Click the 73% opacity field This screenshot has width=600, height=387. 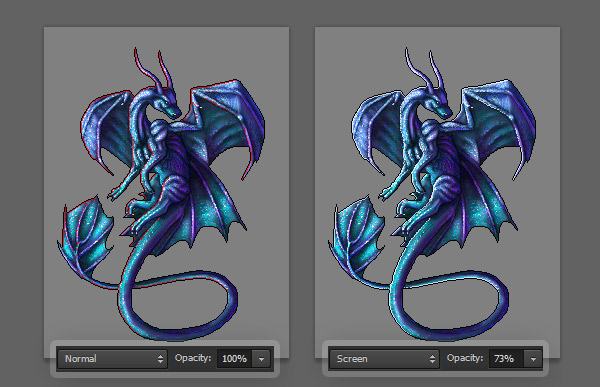pos(506,359)
